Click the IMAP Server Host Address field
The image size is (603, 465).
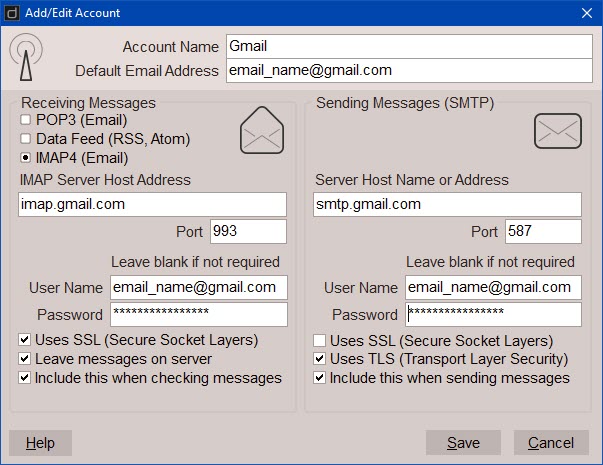[x=152, y=204]
